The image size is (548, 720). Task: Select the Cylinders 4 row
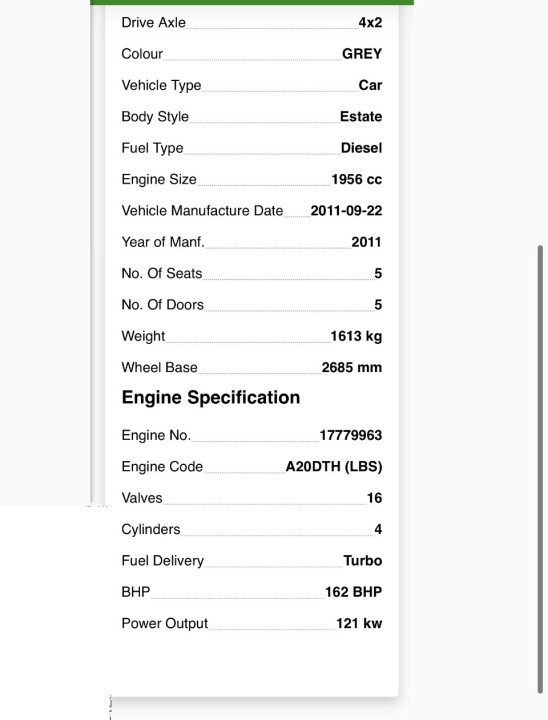click(x=252, y=529)
